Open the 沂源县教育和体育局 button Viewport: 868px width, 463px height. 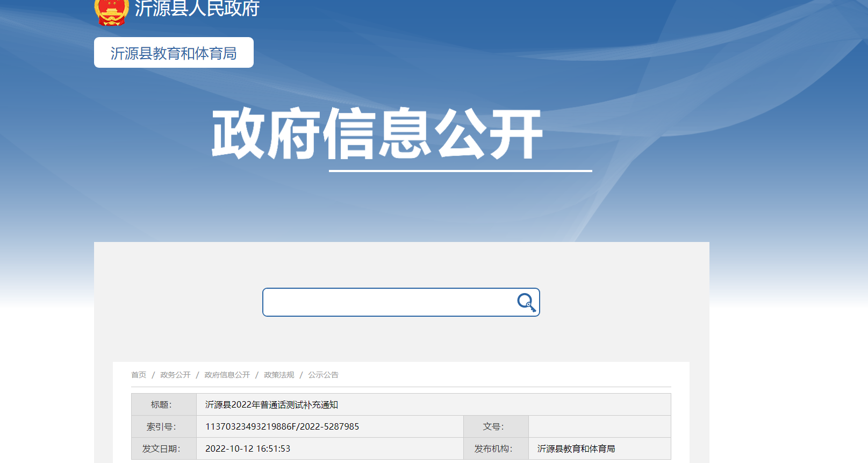coord(174,53)
